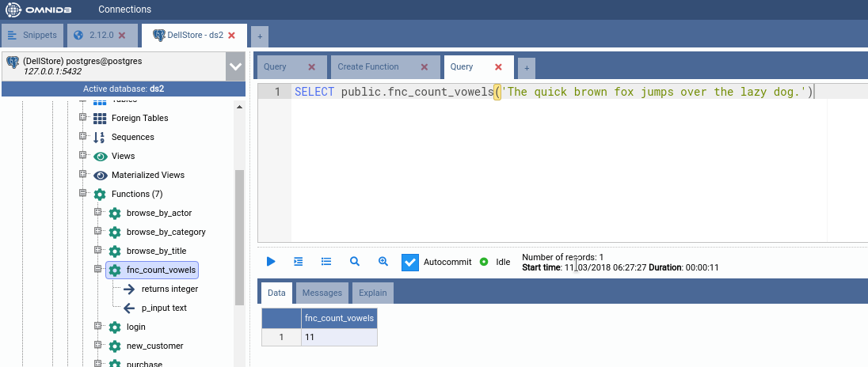Screen dimensions: 868x367
Task: Click the new_customer gear icon
Action: click(x=115, y=346)
